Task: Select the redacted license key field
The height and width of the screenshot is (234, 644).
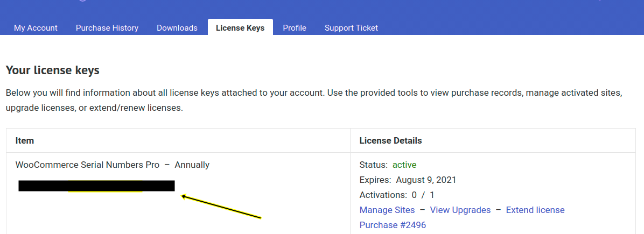Action: 96,186
